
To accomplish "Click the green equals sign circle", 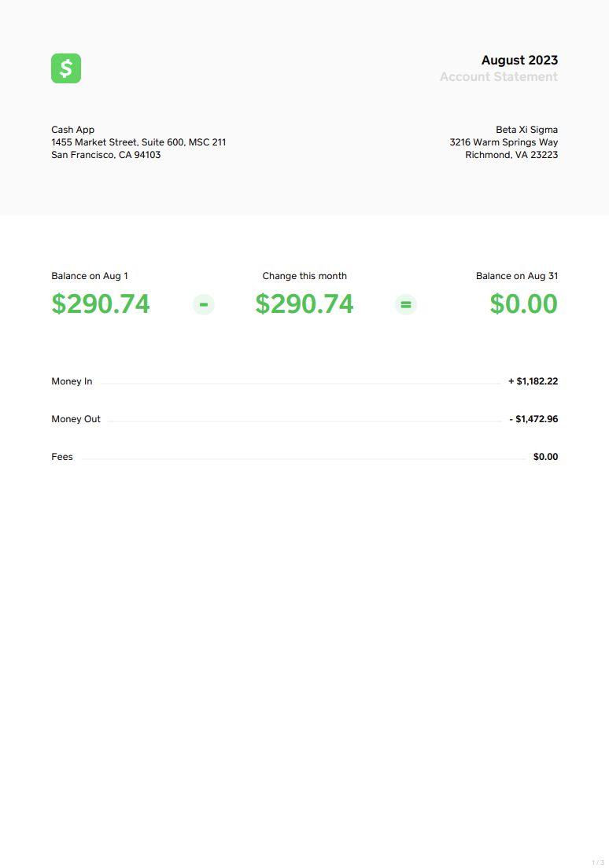I will (406, 304).
